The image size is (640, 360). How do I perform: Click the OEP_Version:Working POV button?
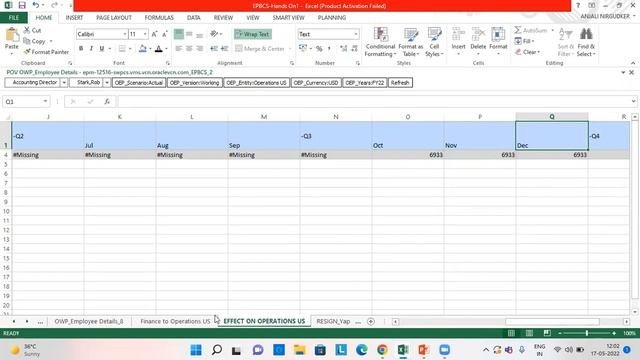pos(195,83)
